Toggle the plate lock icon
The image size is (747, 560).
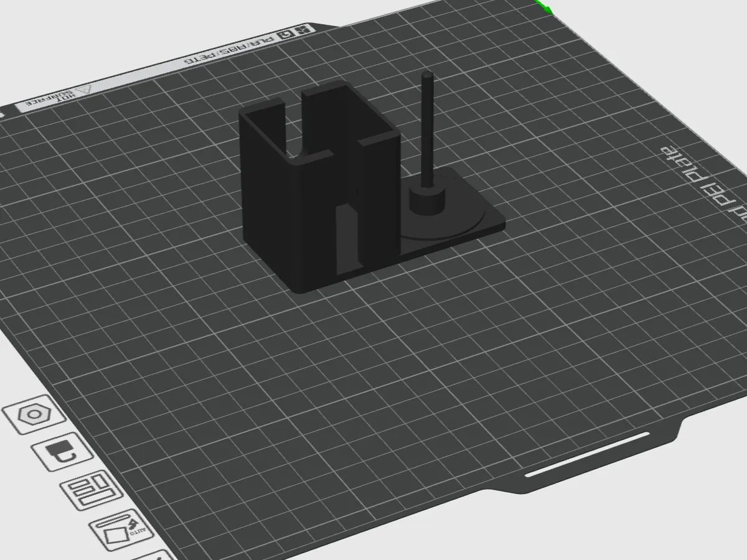click(62, 452)
